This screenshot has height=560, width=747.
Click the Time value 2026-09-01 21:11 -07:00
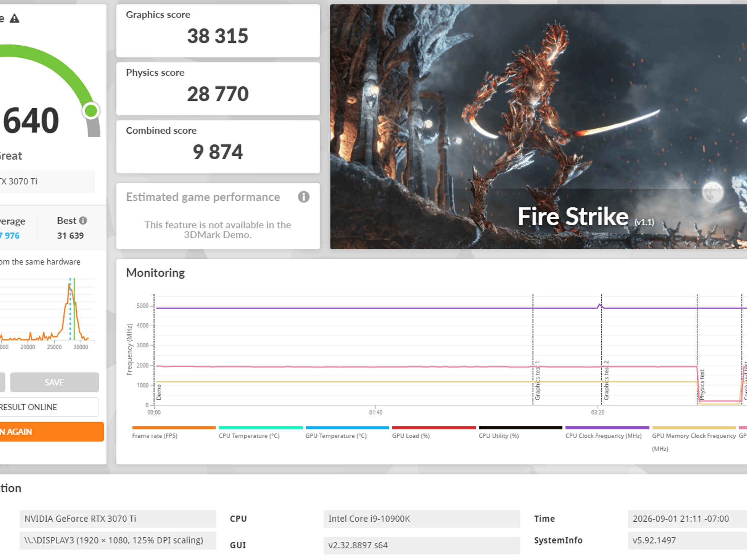[x=687, y=518]
